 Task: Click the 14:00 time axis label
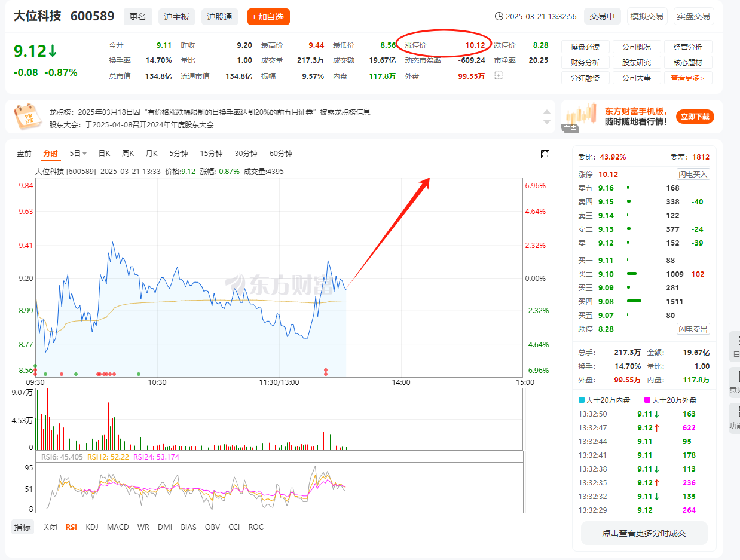(x=401, y=382)
